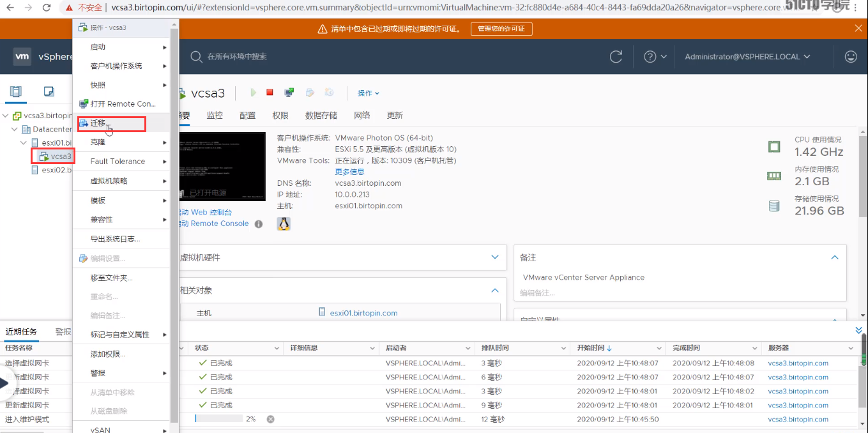Collapse the vcsa3.birtopin vCenter tree node

(6, 116)
